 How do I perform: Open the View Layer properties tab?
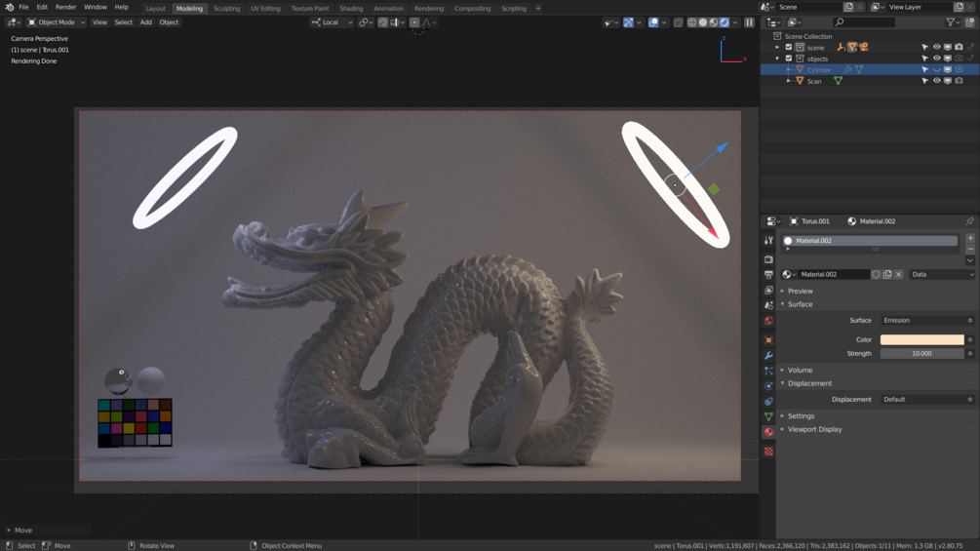768,291
